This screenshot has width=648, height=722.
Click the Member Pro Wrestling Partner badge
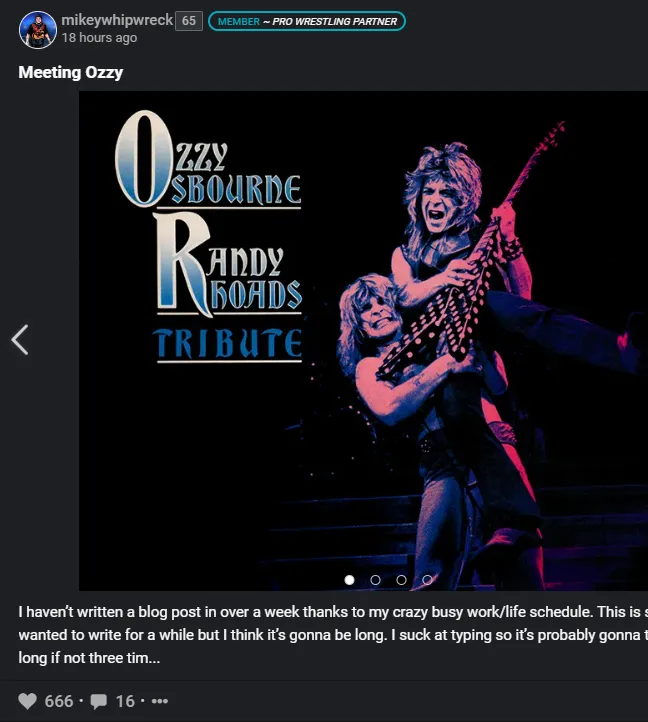[x=307, y=21]
